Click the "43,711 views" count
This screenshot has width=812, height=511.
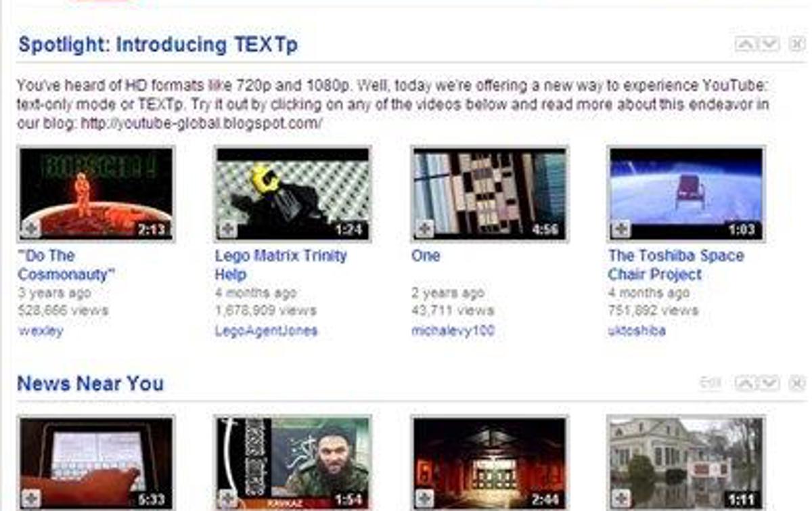(x=453, y=311)
